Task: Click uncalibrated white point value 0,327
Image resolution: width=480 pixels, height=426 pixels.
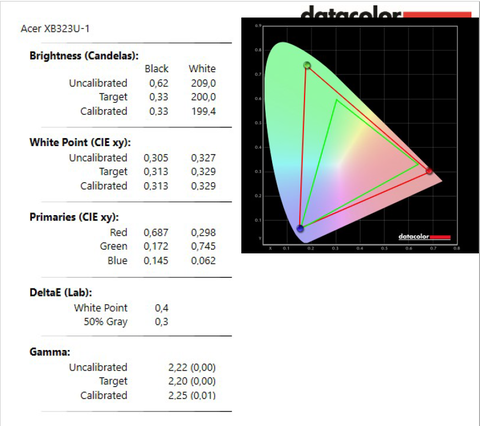Action: coord(203,158)
